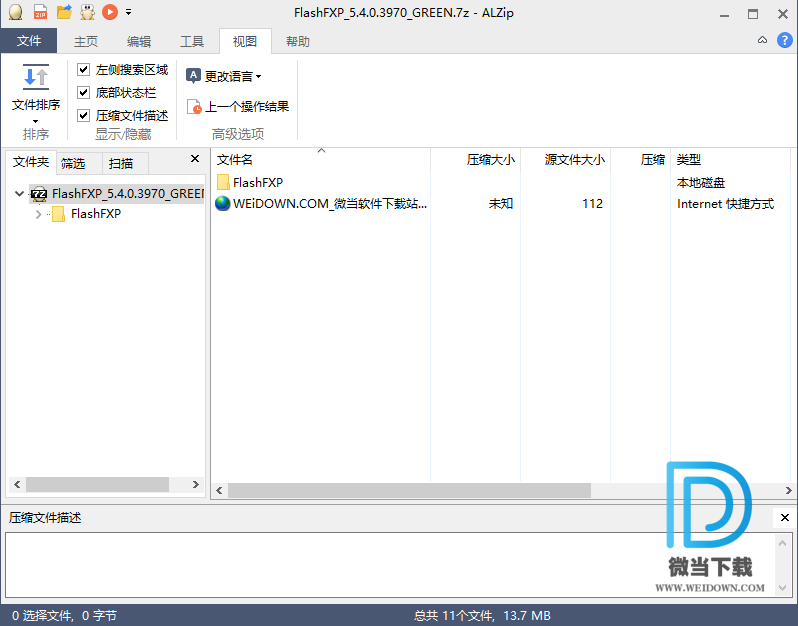This screenshot has height=626, width=798.
Task: Click the ALZip egg icon in title bar
Action: [16, 12]
